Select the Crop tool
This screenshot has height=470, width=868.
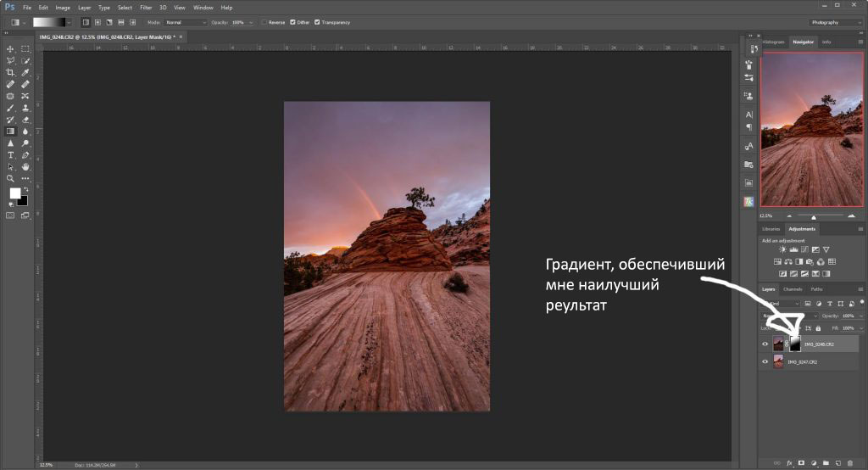pos(10,73)
